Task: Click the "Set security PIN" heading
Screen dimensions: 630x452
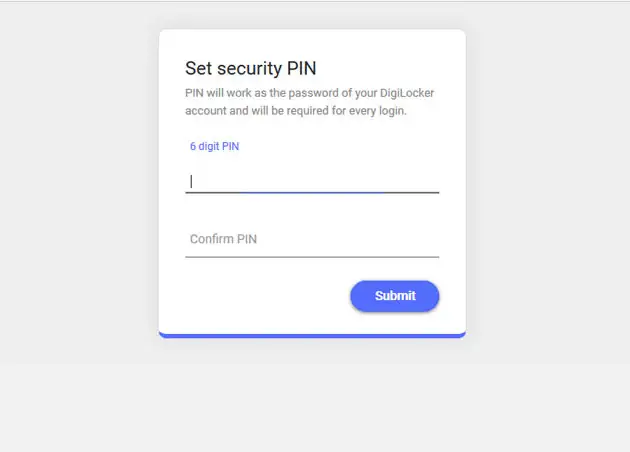Action: (250, 69)
